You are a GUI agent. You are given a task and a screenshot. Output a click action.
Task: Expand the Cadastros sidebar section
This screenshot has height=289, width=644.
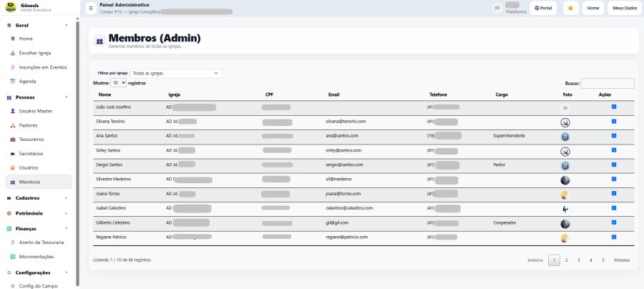click(38, 198)
